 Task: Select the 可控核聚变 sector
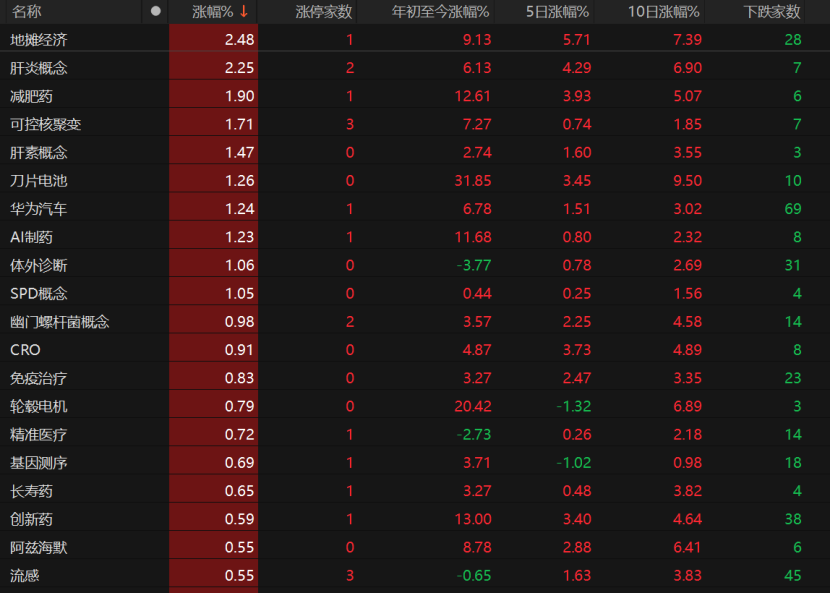pyautogui.click(x=415, y=124)
